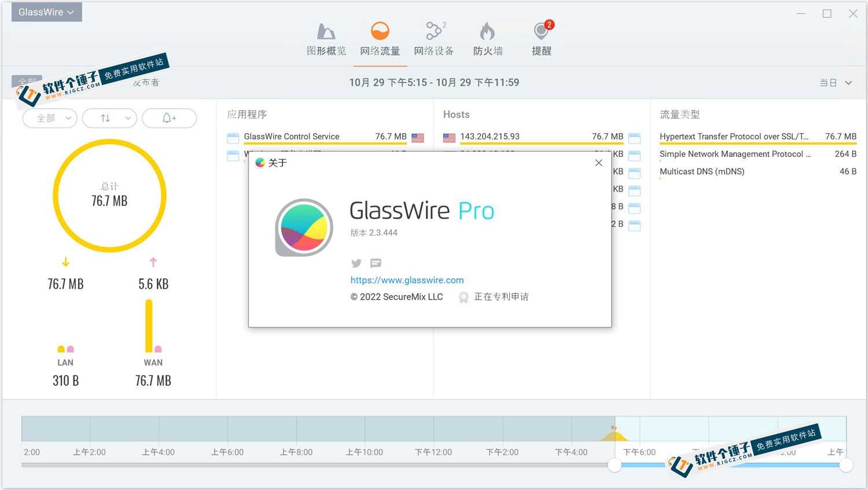Click the date range 10月 29 header text
The image size is (868, 490).
434,83
